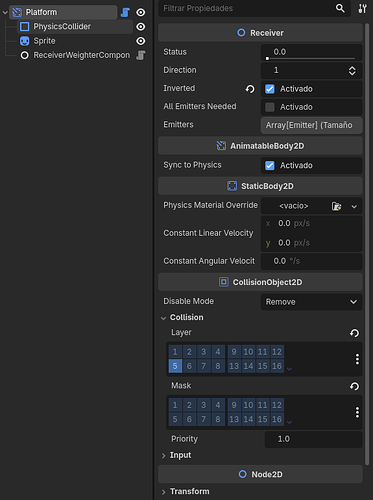
Task: Collapse the Platform node tree
Action: point(5,12)
